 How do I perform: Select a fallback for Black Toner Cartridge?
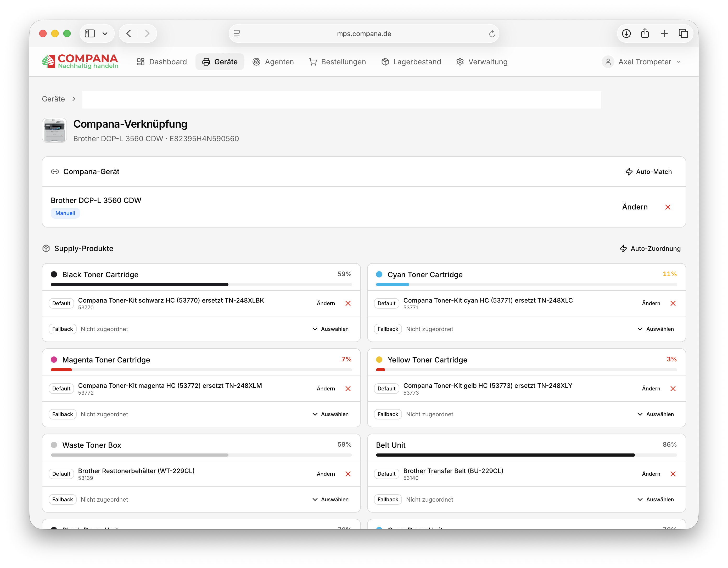[330, 329]
